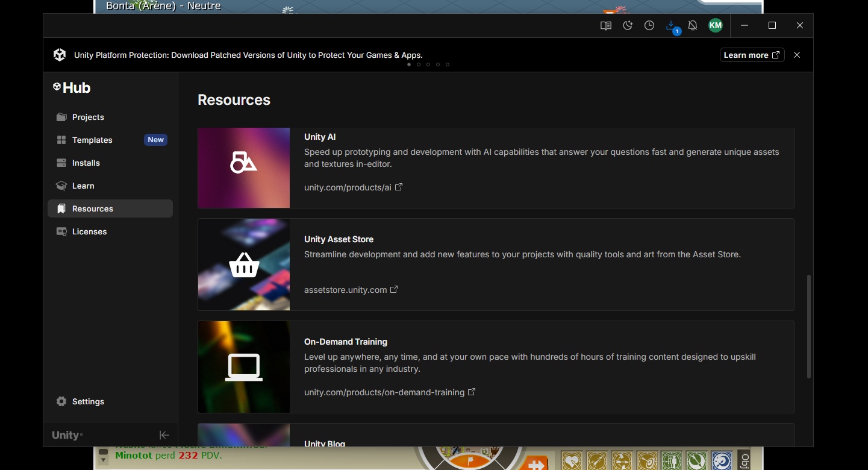This screenshot has height=470, width=868.
Task: Open the documentation book icon in Hub toolbar
Action: coord(606,25)
